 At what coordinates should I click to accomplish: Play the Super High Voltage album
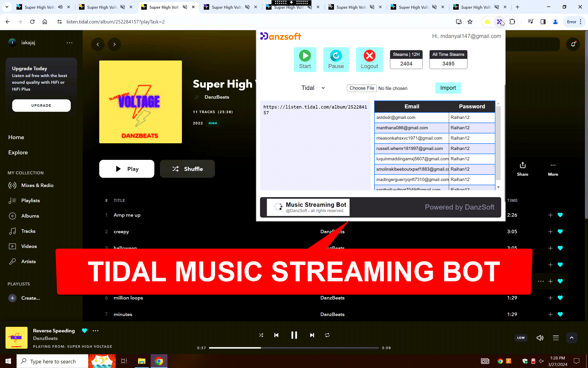127,169
